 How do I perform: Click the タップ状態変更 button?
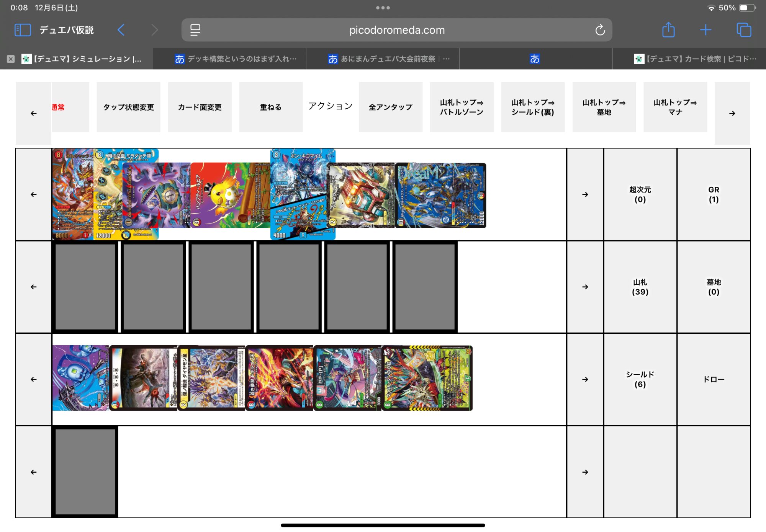pyautogui.click(x=129, y=107)
